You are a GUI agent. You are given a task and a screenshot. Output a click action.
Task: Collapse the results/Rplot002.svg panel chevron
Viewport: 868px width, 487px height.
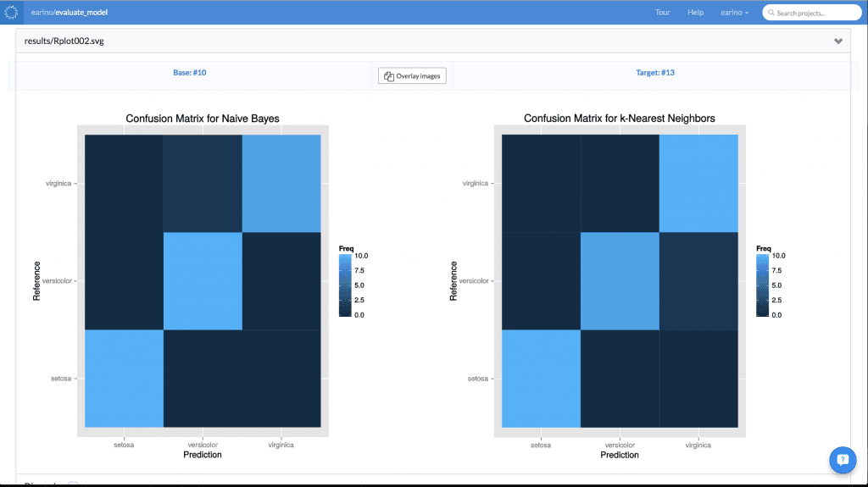[838, 41]
